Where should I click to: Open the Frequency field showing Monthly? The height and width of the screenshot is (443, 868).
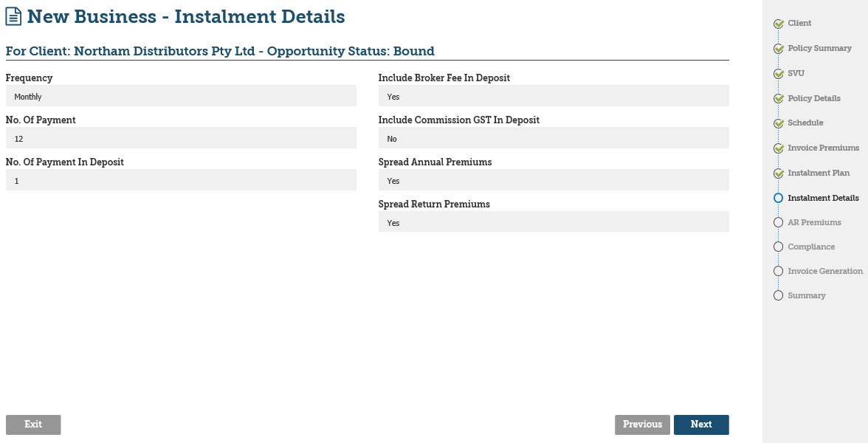click(x=181, y=96)
